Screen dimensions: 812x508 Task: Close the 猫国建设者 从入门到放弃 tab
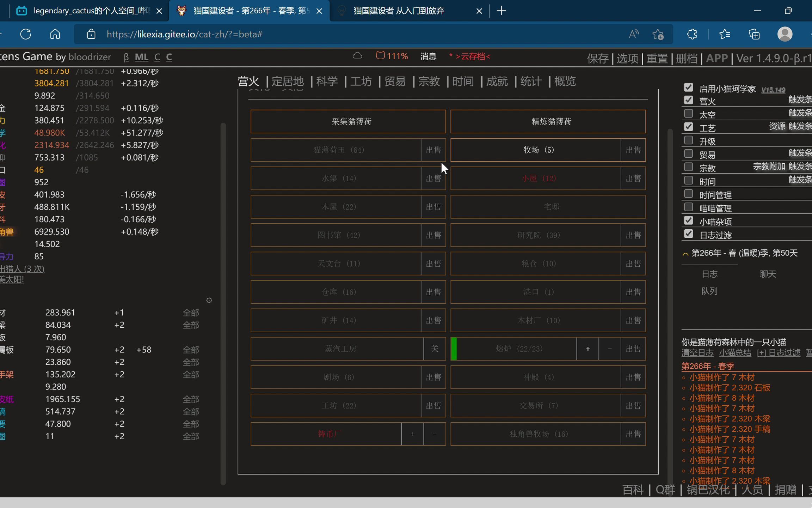click(479, 11)
